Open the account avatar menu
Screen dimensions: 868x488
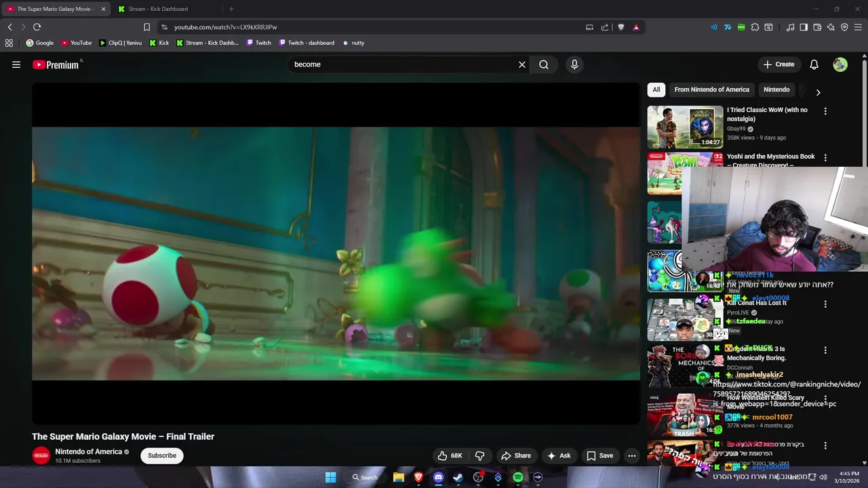tap(840, 64)
